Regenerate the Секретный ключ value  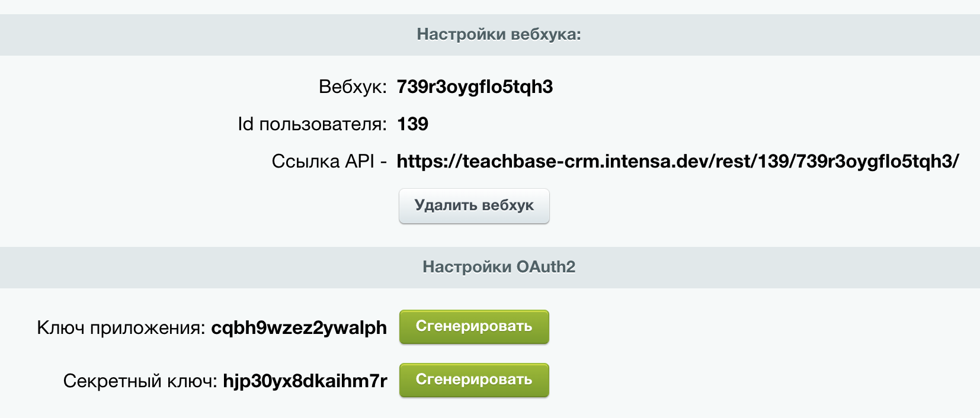click(474, 380)
